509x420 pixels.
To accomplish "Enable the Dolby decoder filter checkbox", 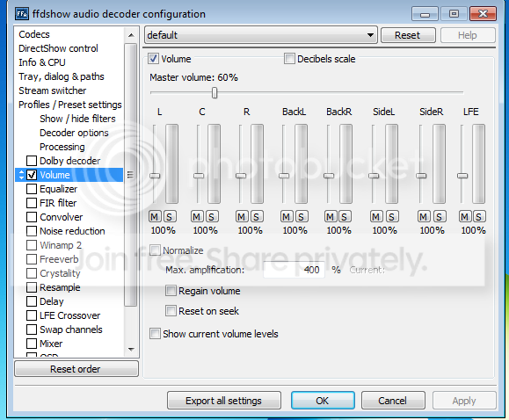I will [32, 161].
